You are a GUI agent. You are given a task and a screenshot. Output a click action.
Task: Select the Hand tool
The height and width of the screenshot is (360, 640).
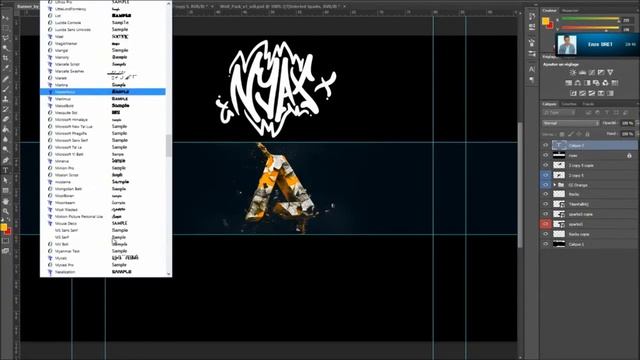pyautogui.click(x=5, y=201)
